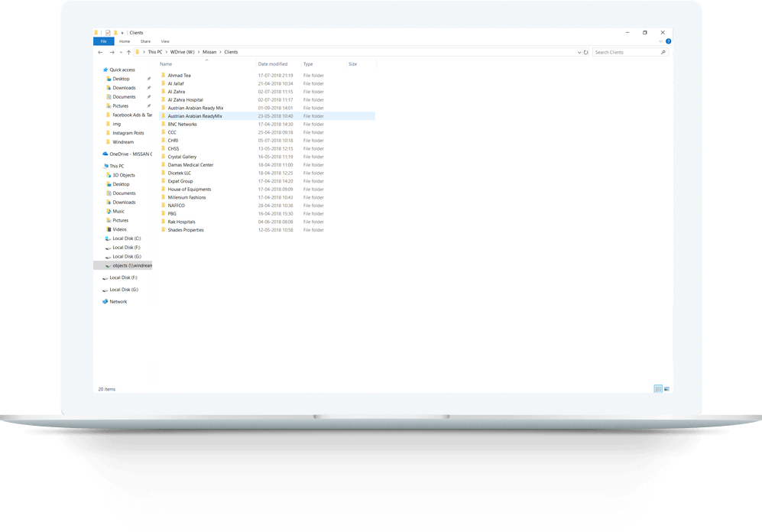Open Customize Quick Access Toolbar dropdown
The width and height of the screenshot is (762, 532).
122,33
